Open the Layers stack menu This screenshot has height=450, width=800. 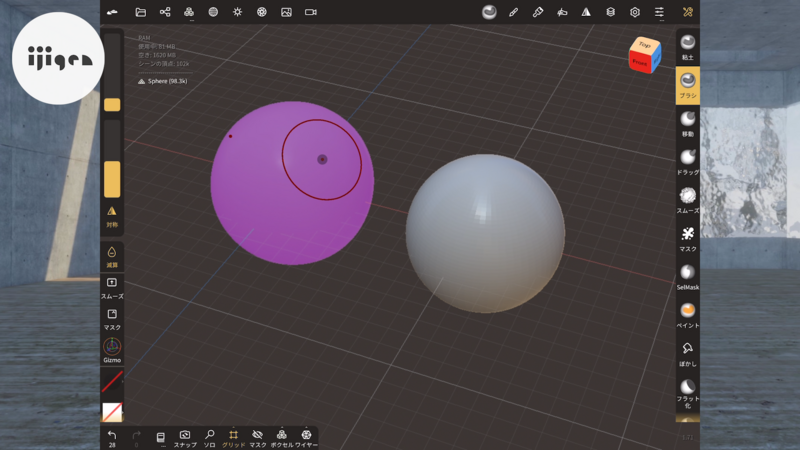pos(611,12)
